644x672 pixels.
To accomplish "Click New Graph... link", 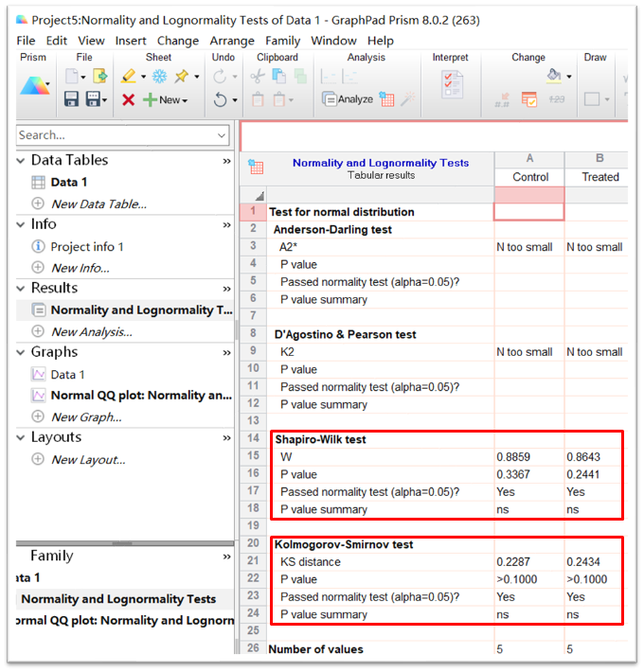I will click(86, 417).
